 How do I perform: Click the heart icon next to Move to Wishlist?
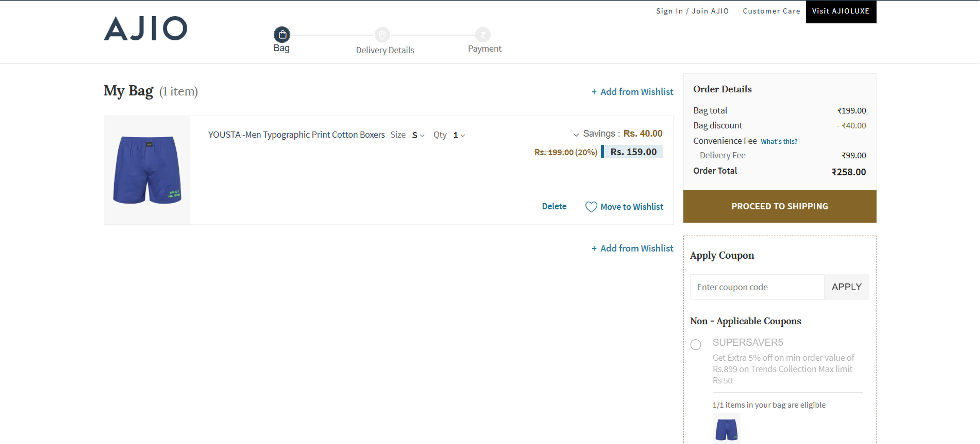[591, 207]
